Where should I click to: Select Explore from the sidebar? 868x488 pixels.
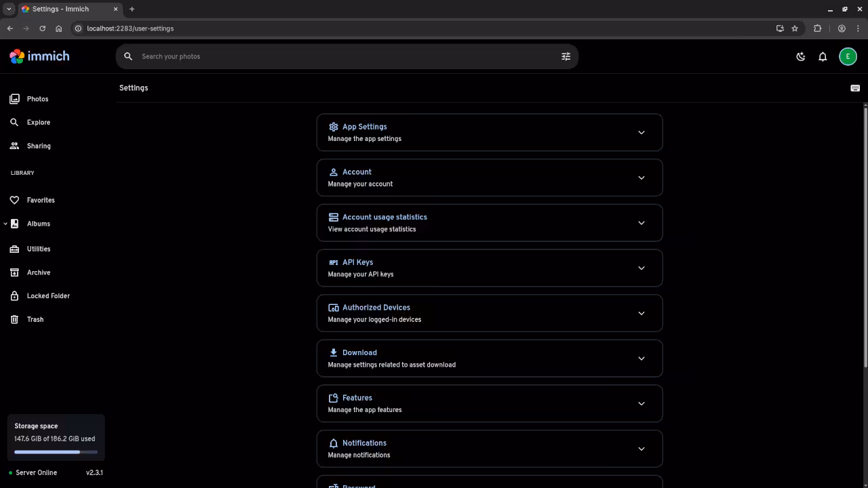(x=38, y=122)
